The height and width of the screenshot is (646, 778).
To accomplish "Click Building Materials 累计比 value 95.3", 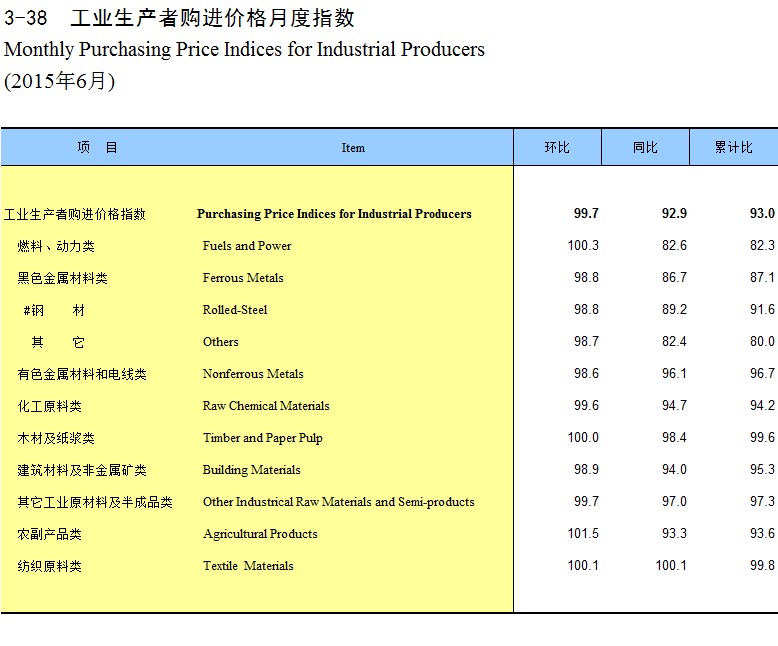I will [762, 469].
